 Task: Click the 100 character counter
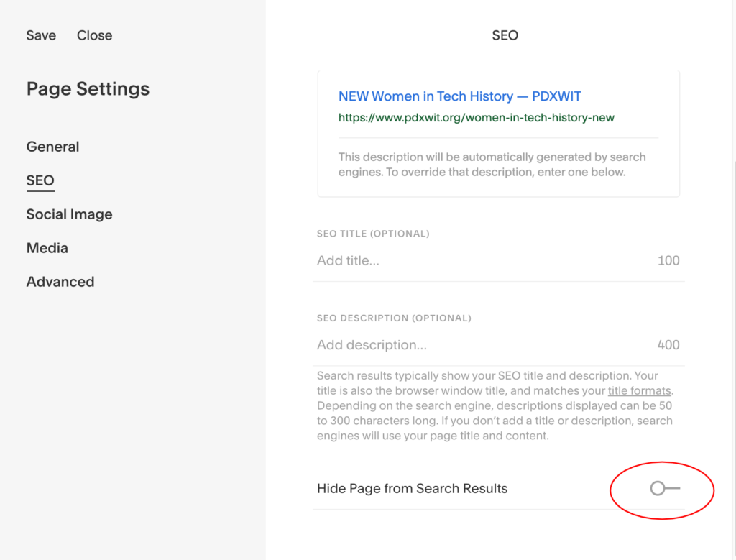click(668, 260)
